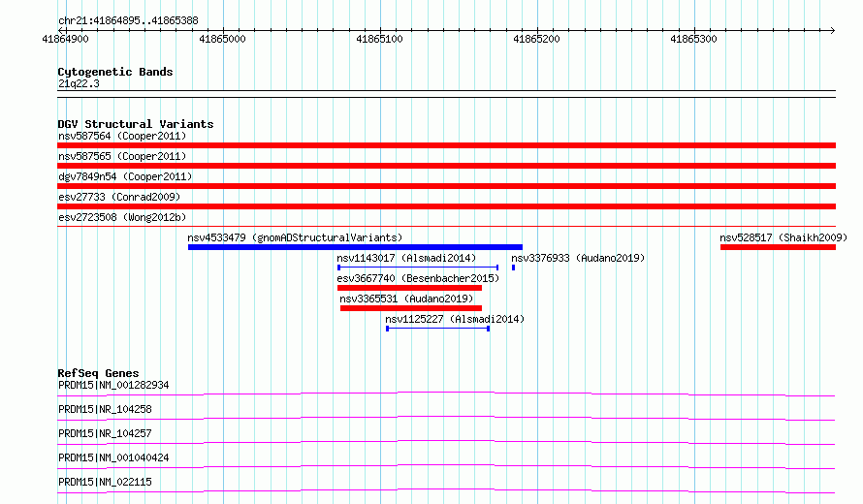
Task: Open PRDM15|NR_104258 label
Action: (x=105, y=409)
